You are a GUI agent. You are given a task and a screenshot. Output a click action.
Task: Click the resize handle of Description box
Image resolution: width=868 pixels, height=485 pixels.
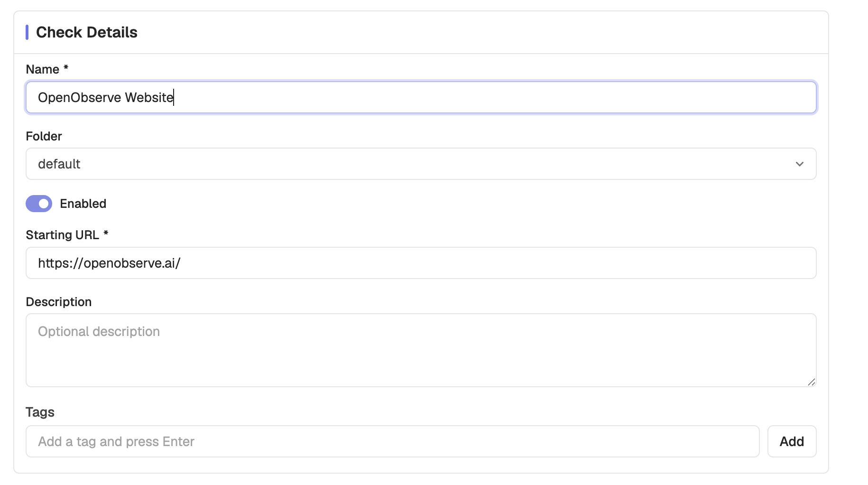[812, 382]
